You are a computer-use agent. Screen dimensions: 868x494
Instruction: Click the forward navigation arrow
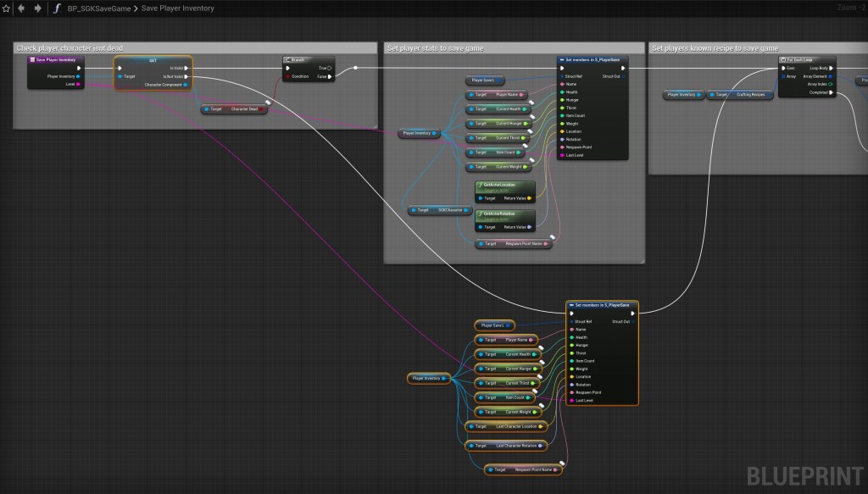pos(37,8)
